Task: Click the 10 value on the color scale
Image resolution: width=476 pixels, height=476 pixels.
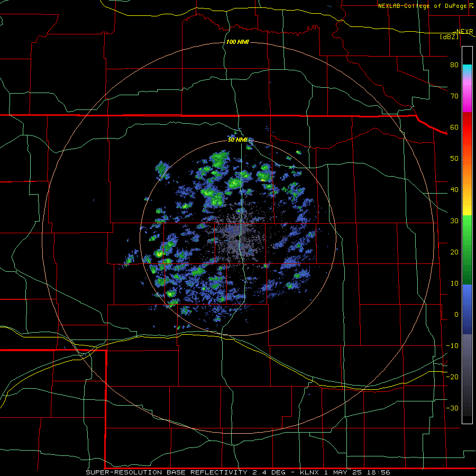Action: (454, 283)
